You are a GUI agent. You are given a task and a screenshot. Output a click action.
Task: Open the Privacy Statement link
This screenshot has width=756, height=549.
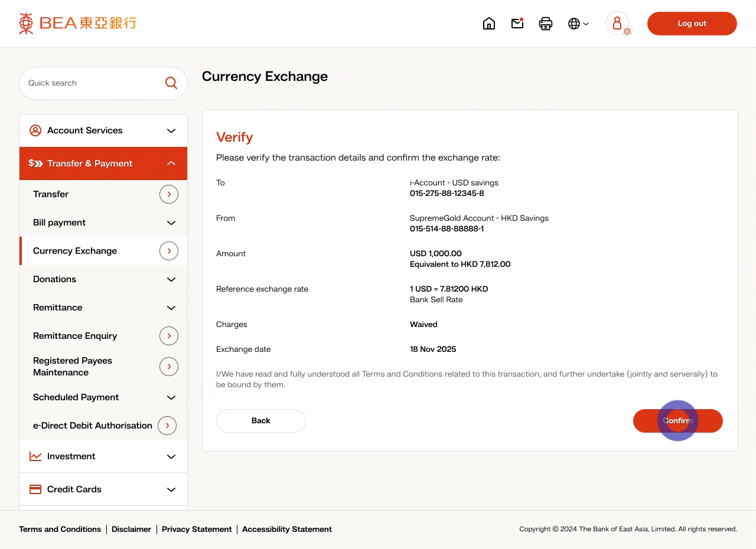[197, 530]
